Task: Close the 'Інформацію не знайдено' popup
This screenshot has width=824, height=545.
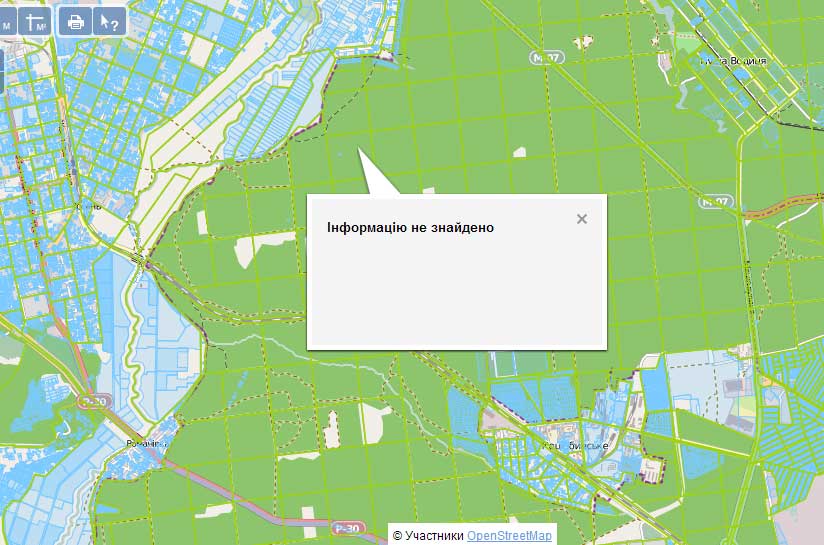Action: click(582, 219)
